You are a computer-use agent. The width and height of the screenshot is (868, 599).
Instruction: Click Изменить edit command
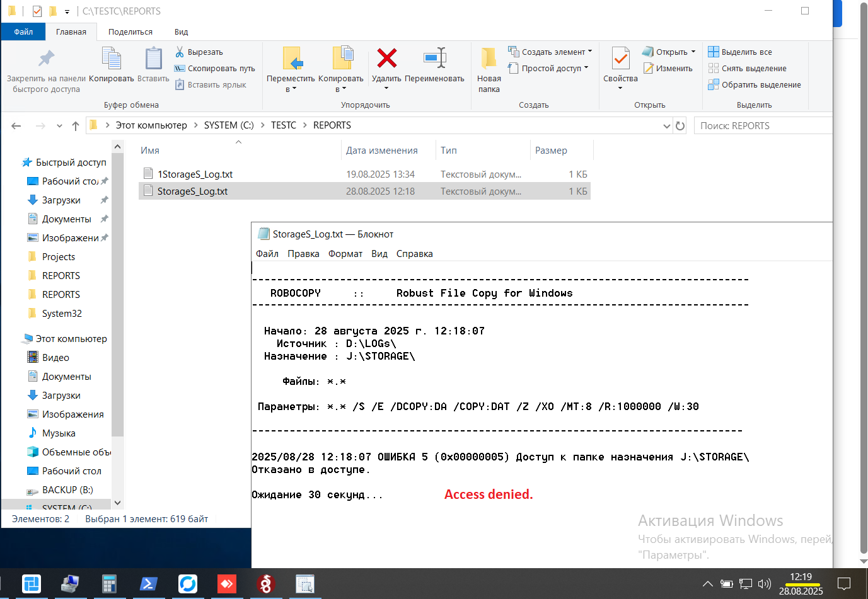click(x=668, y=69)
